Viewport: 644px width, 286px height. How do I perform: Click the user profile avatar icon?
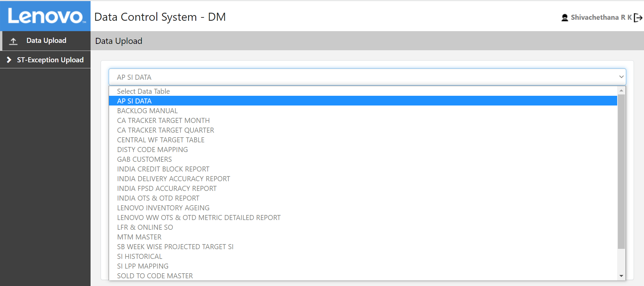click(565, 18)
